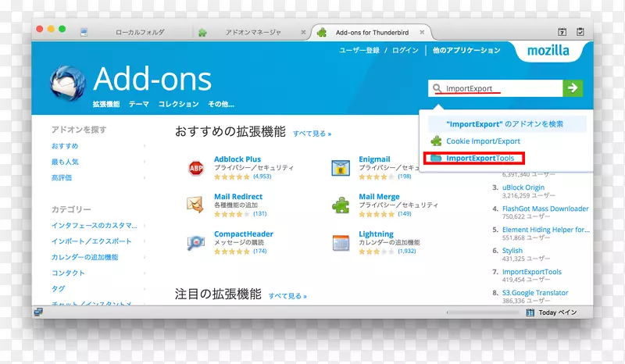
Task: Open 他のアプリケーション link
Action: click(466, 50)
